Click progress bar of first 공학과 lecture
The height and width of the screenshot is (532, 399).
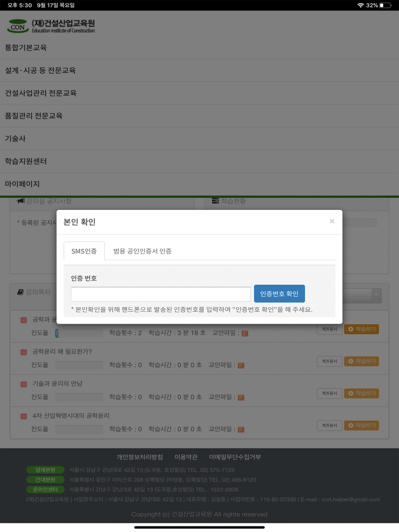[79, 333]
